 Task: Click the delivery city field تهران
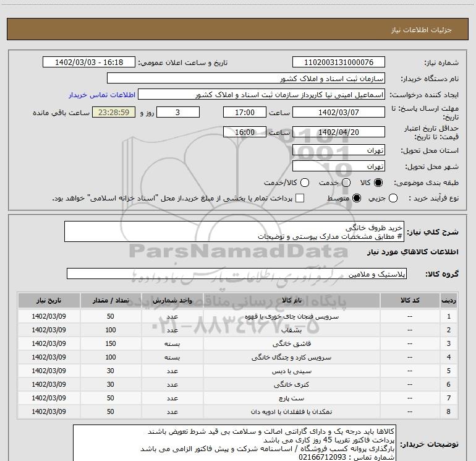(x=339, y=166)
